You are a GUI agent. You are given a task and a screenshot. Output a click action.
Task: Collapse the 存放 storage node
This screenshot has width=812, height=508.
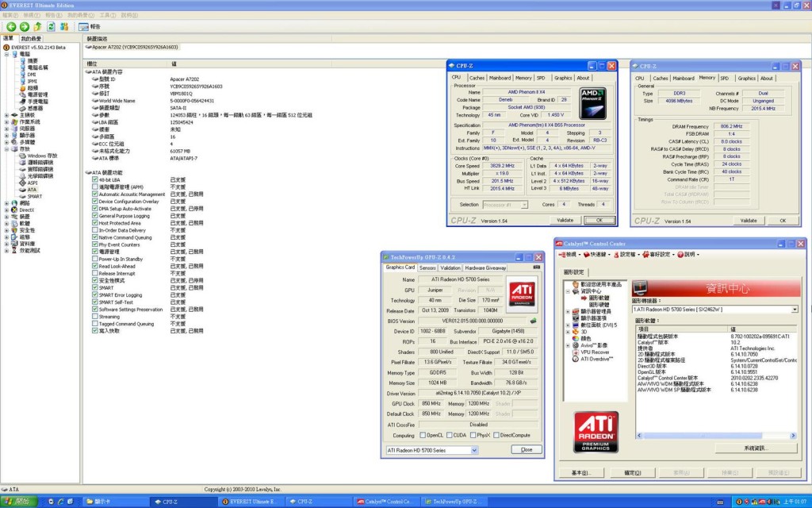coord(6,148)
